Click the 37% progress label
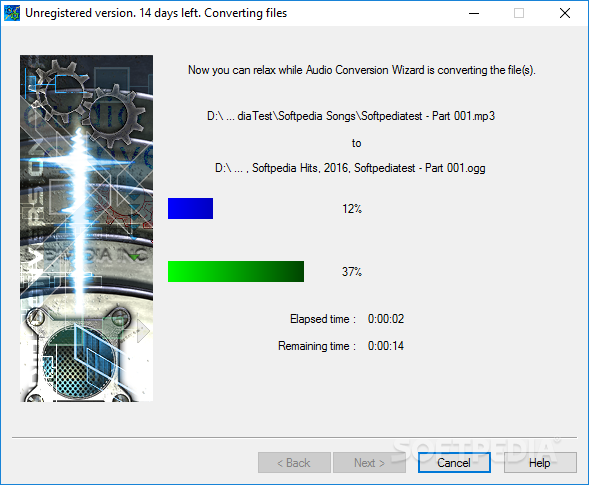The height and width of the screenshot is (485, 589). point(352,272)
